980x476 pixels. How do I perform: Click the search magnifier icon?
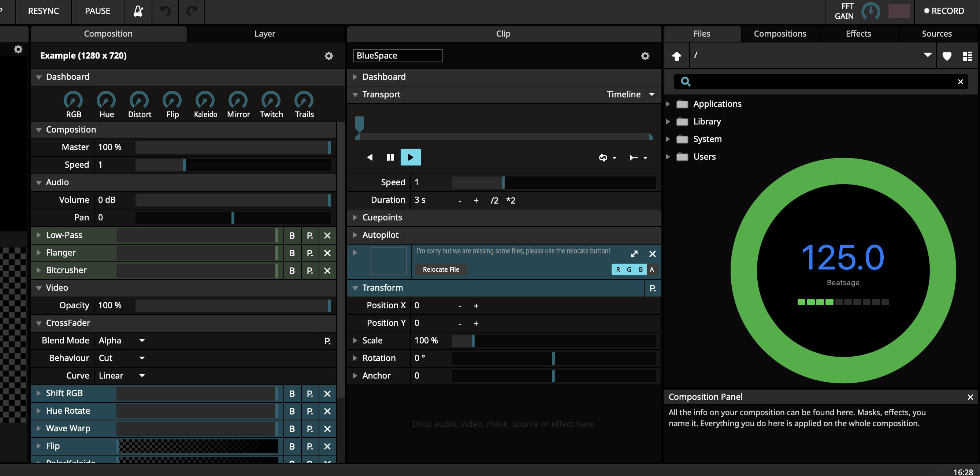click(x=686, y=81)
